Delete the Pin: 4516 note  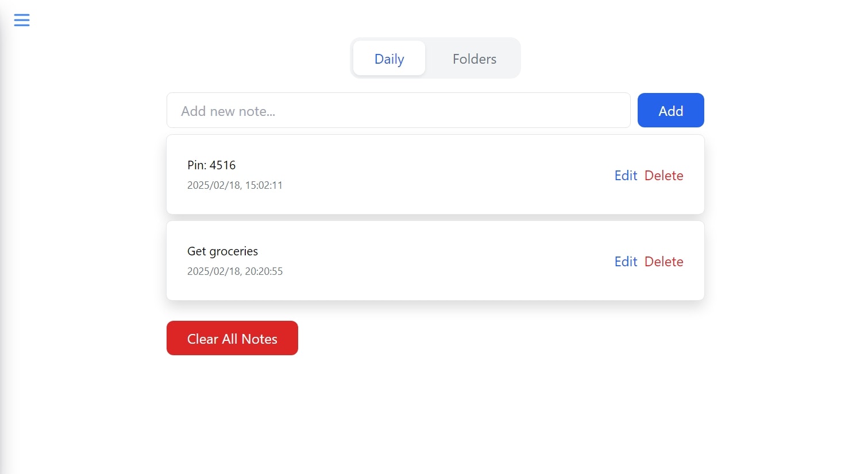tap(663, 176)
